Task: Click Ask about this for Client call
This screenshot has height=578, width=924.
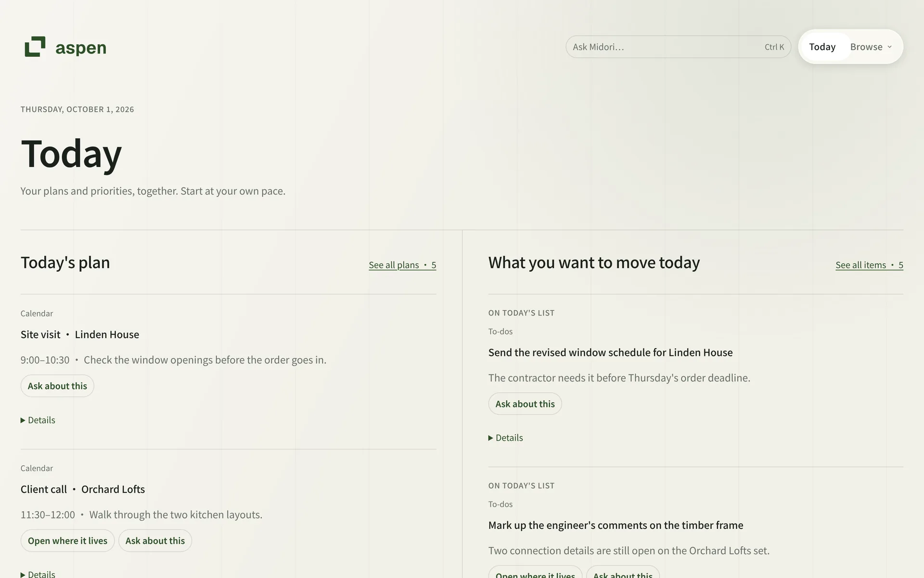Action: click(x=155, y=540)
